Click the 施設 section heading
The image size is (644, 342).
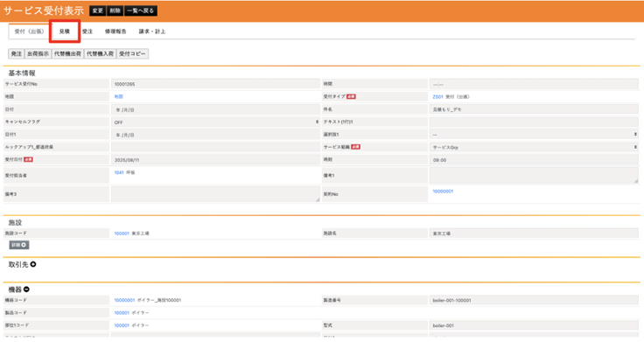(x=15, y=222)
